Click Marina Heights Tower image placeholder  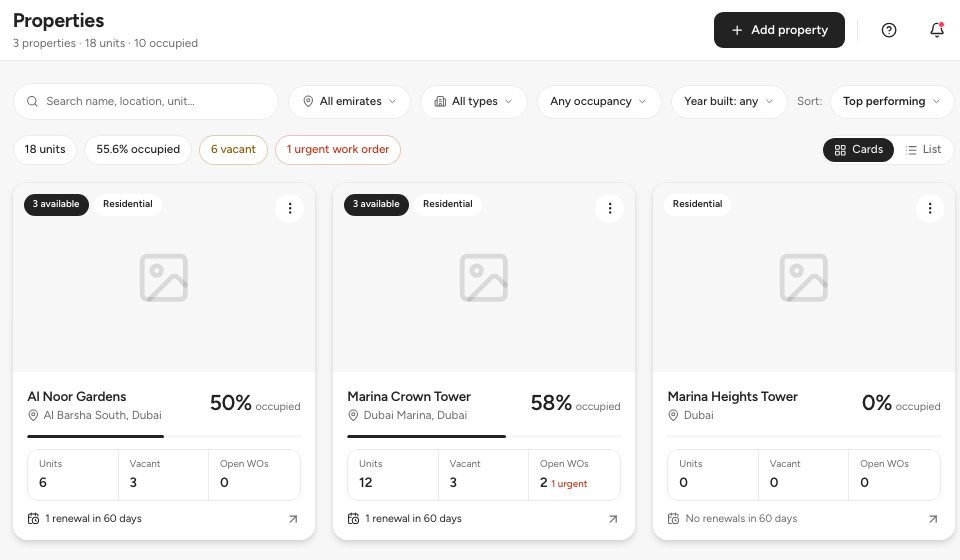(804, 278)
